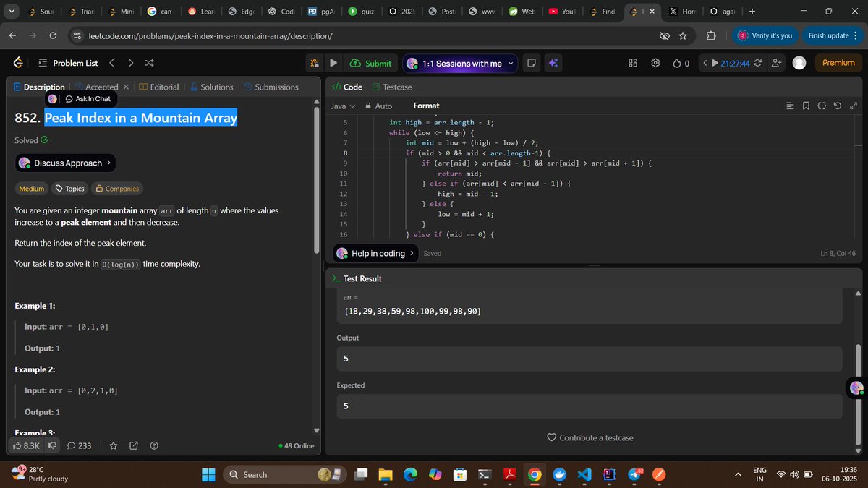The height and width of the screenshot is (488, 868).
Task: Bookmark code with editor bookmark icon
Action: (805, 106)
